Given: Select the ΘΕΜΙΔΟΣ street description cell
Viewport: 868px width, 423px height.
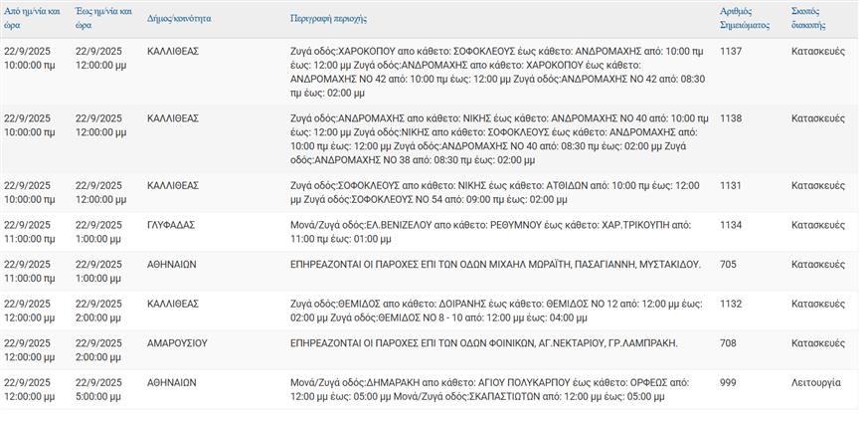Looking at the screenshot, I should [x=490, y=311].
